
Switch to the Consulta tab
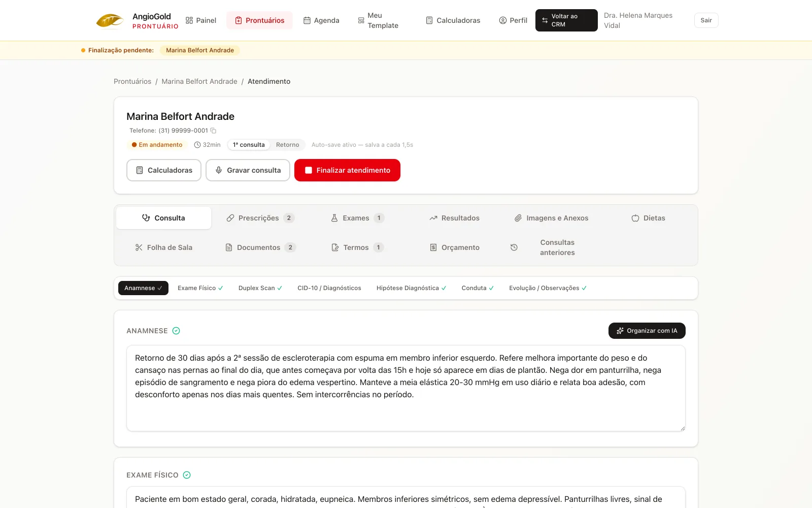[x=163, y=218]
